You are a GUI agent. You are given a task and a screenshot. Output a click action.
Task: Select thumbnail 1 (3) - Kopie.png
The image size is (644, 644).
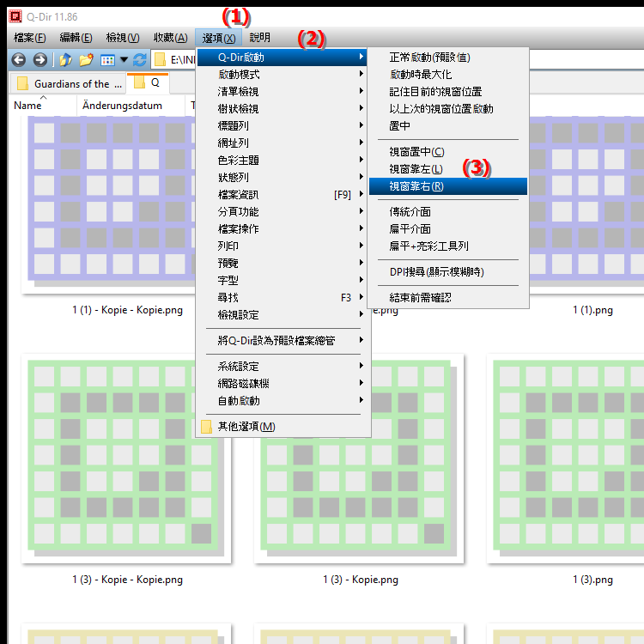[x=359, y=458]
